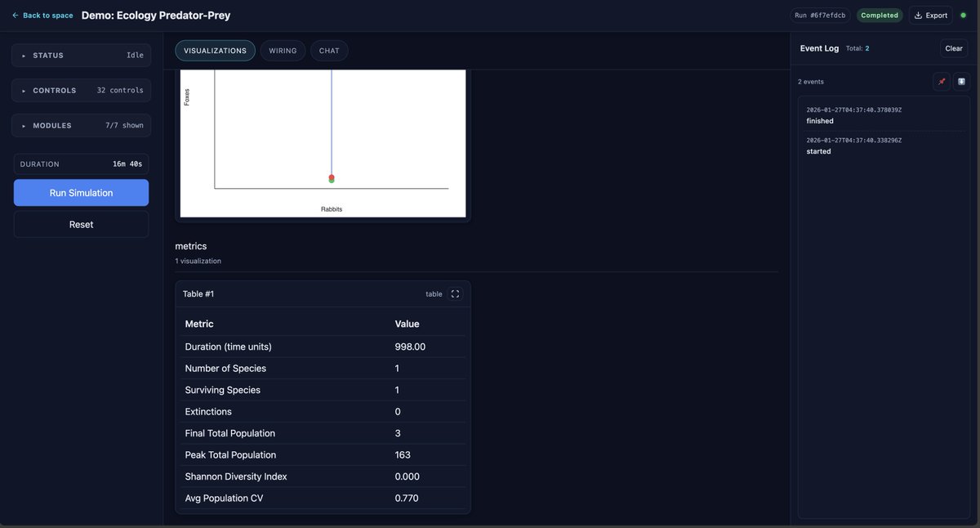
Task: Click the Export button
Action: coord(930,16)
